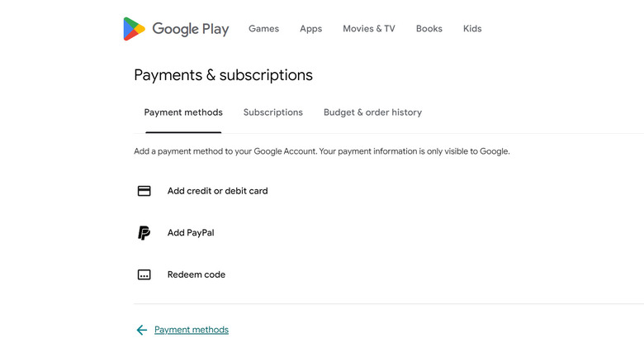Select the Add PayPal option

click(191, 233)
